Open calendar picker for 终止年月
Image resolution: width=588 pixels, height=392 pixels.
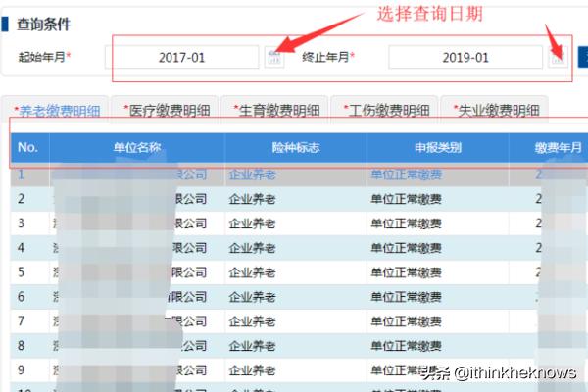[x=558, y=57]
